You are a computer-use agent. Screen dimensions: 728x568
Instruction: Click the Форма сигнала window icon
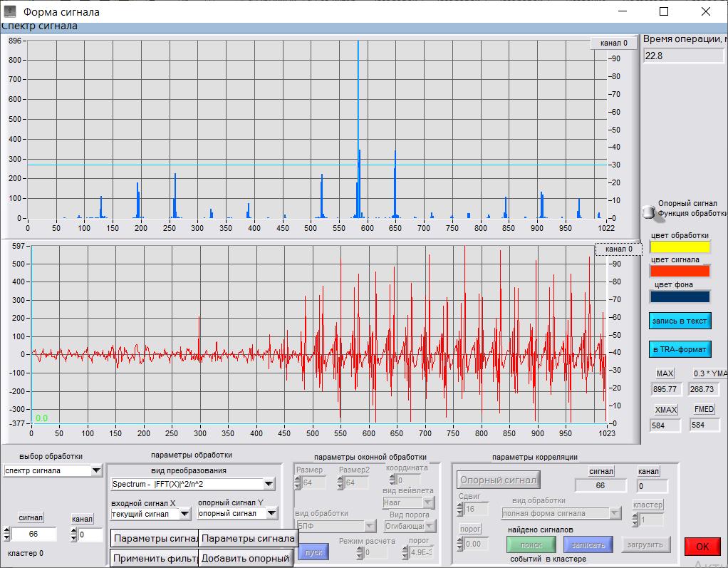[x=10, y=11]
